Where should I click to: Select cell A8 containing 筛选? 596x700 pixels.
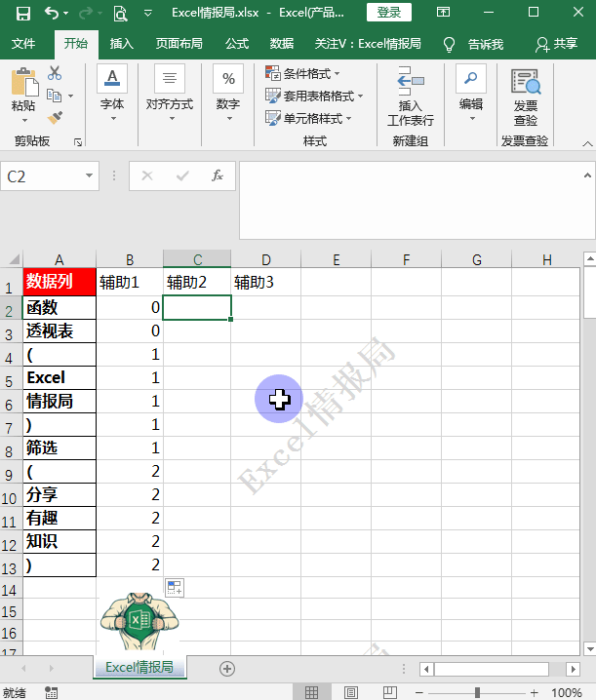click(x=60, y=448)
